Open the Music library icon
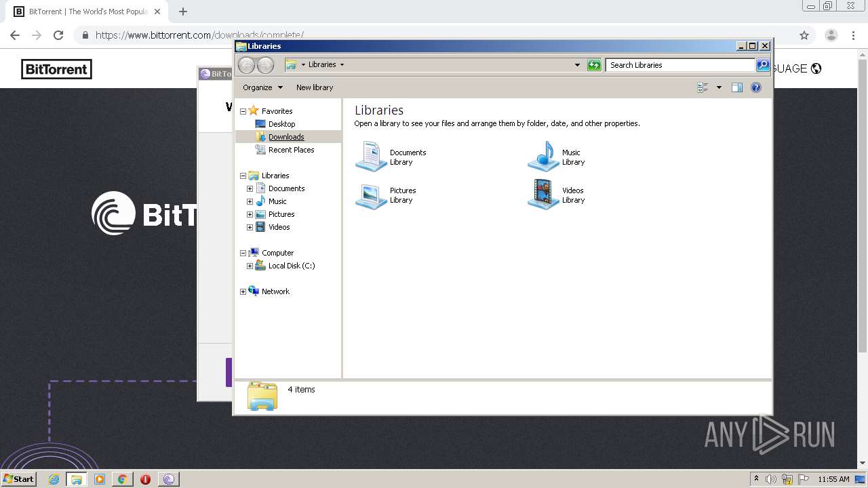 (543, 157)
